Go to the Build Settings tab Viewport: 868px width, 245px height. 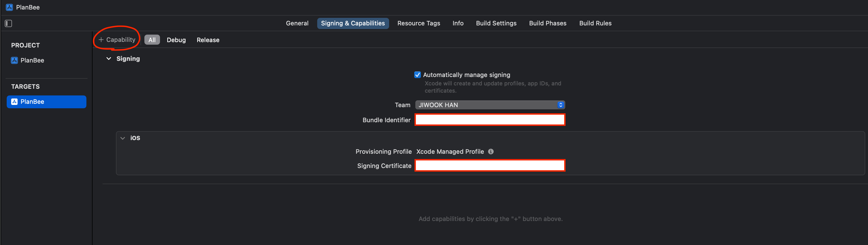pos(496,23)
